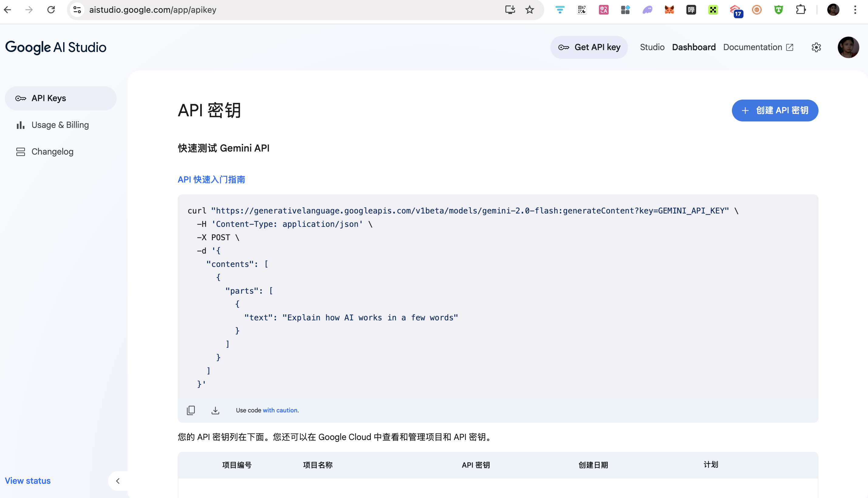Open the MetaMask fox extension

[x=669, y=10]
